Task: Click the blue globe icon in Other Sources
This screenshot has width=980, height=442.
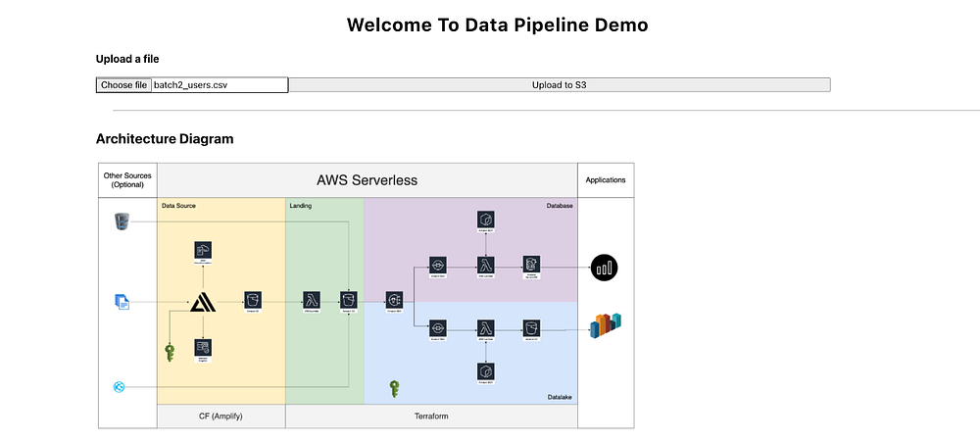Action: point(121,387)
